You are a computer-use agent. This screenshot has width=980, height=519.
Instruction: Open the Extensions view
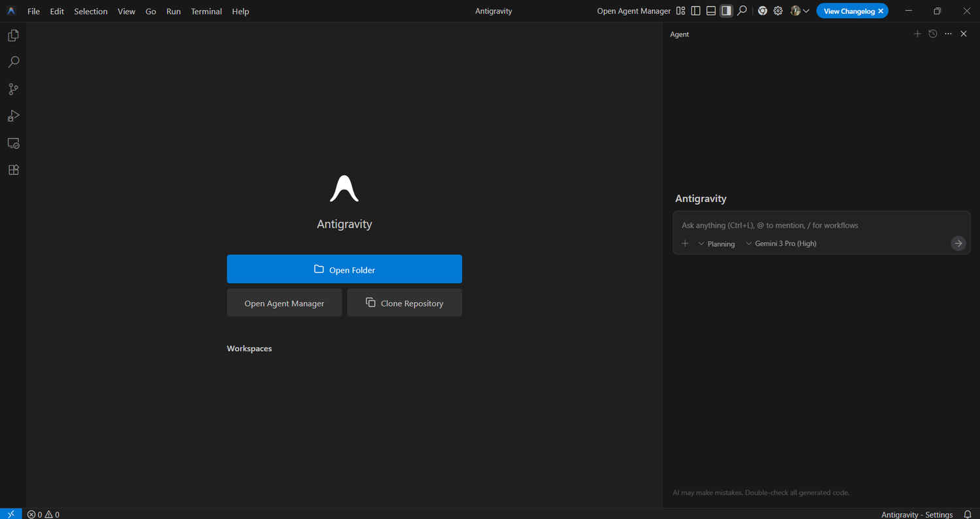click(x=13, y=170)
